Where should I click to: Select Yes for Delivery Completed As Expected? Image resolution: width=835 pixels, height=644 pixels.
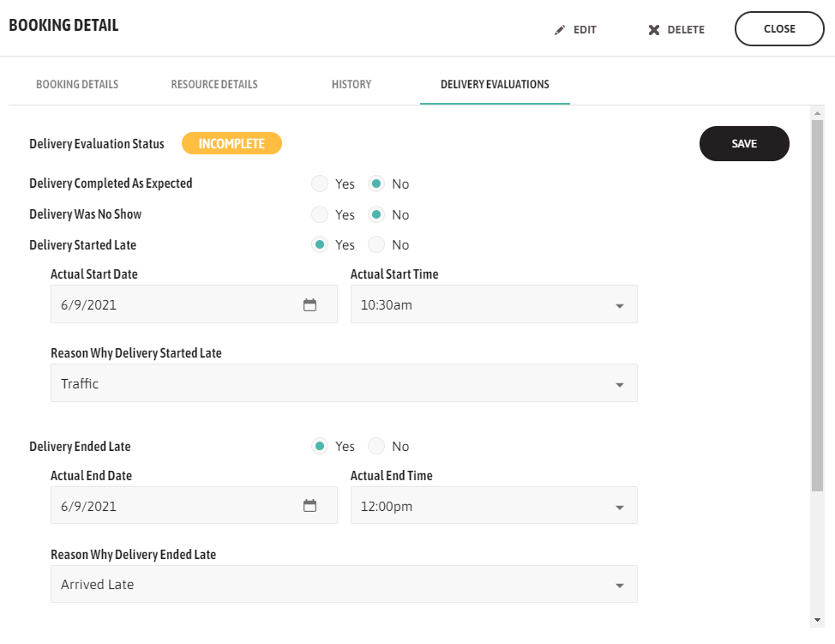point(320,184)
